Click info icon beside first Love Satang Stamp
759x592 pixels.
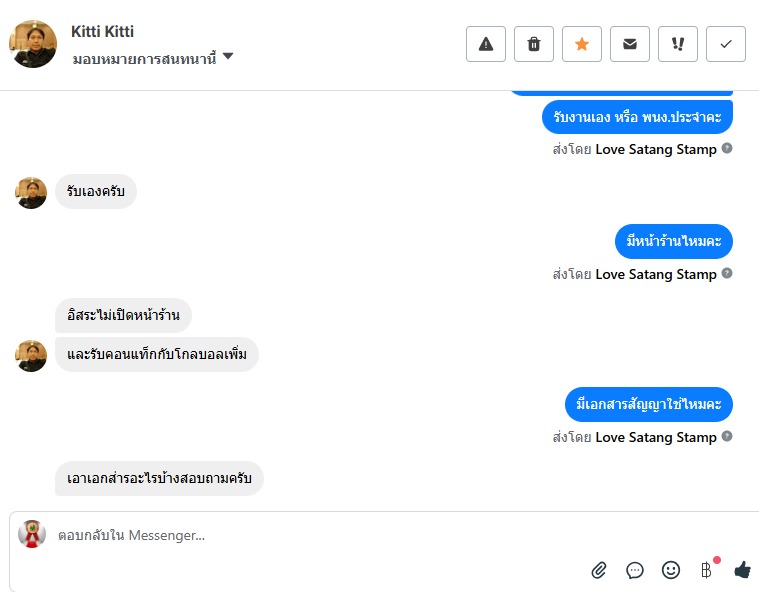click(x=728, y=149)
